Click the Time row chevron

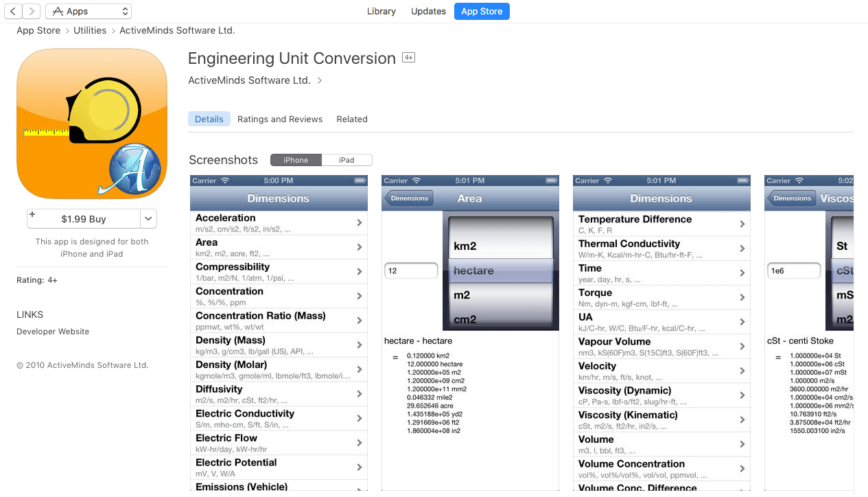[x=742, y=273]
